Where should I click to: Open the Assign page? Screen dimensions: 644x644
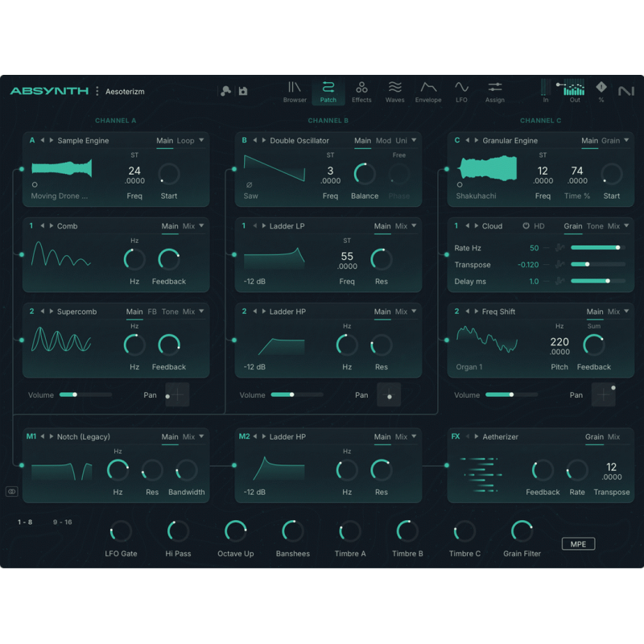pyautogui.click(x=494, y=92)
